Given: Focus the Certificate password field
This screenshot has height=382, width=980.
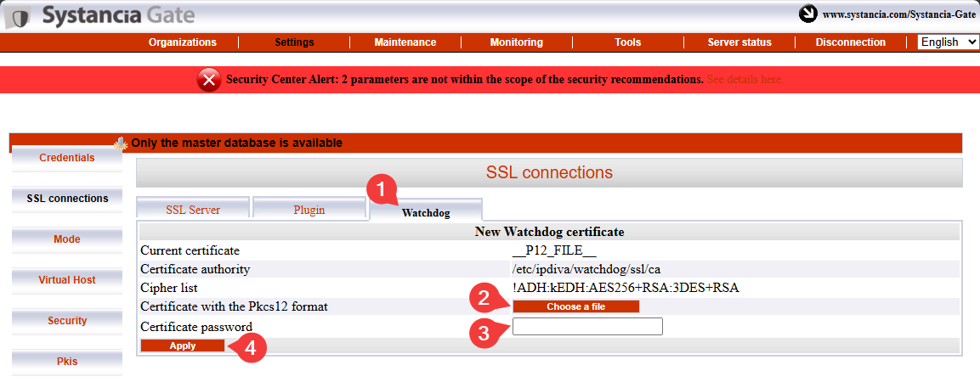Looking at the screenshot, I should click(587, 327).
